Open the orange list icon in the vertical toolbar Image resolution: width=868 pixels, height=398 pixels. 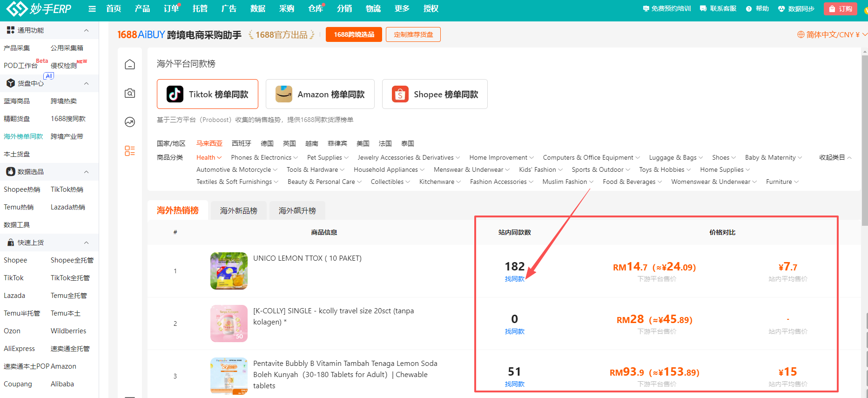click(130, 151)
